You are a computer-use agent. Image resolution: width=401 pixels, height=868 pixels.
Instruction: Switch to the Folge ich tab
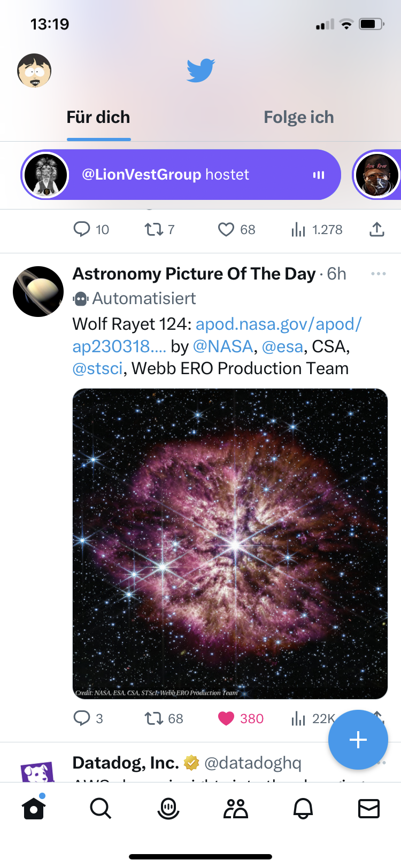pyautogui.click(x=298, y=118)
